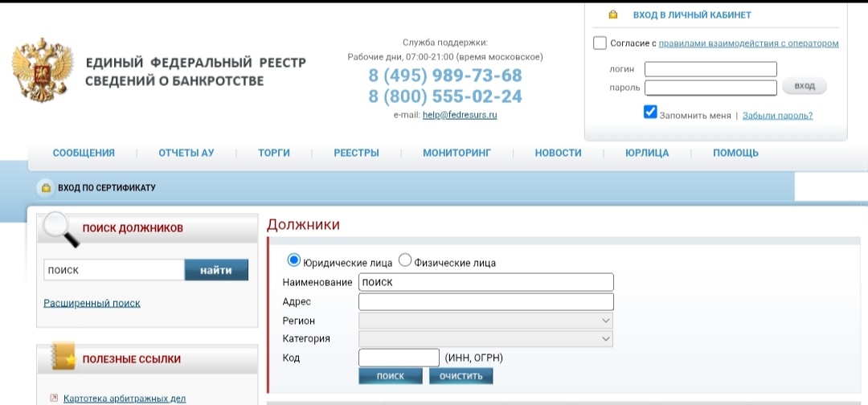Select the Физические лица radio button
Viewport: 868px width, 405px height.
(405, 260)
